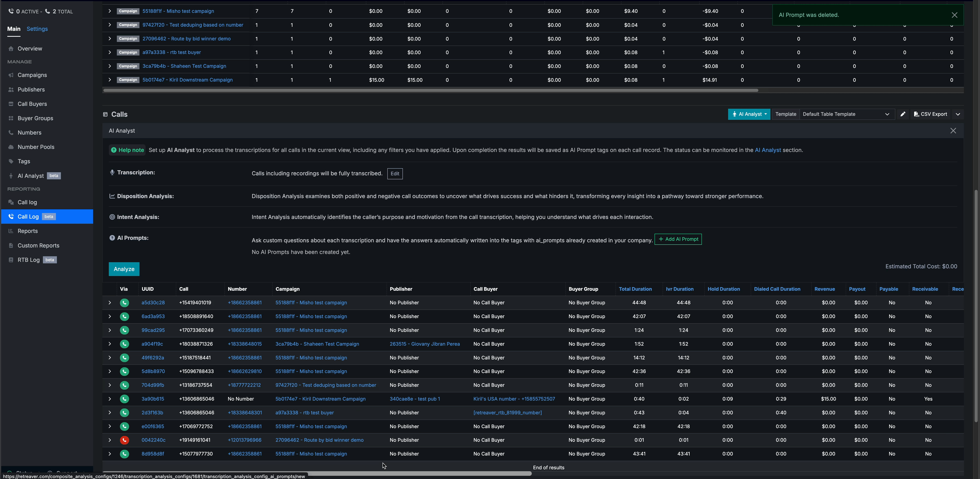The width and height of the screenshot is (980, 479).
Task: Click phone icon in row 704d99fb
Action: pos(124,385)
